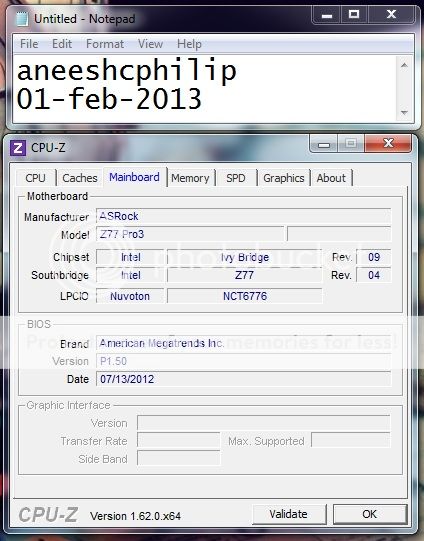
Task: Switch to the SPD tab
Action: (236, 178)
